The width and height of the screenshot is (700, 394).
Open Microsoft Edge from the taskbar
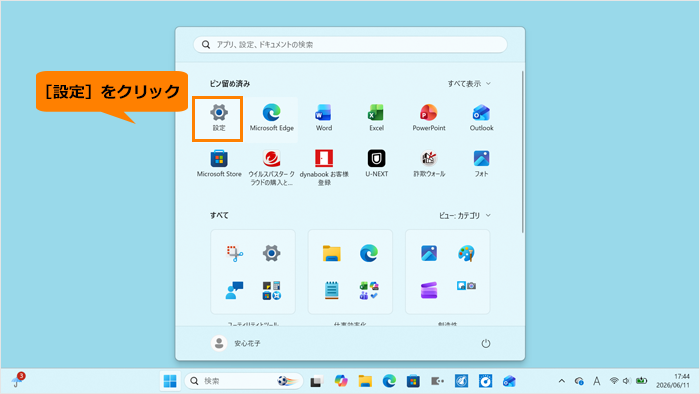(389, 381)
